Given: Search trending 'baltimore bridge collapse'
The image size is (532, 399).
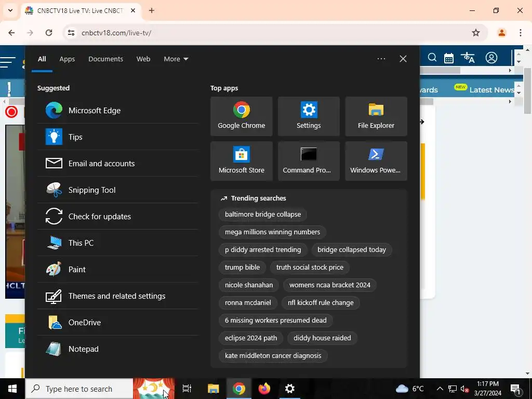Looking at the screenshot, I should tap(263, 215).
